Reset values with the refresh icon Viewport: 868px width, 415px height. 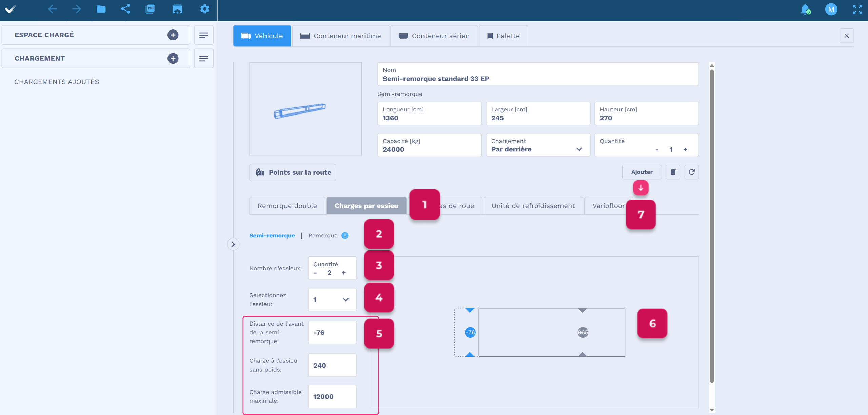tap(692, 172)
